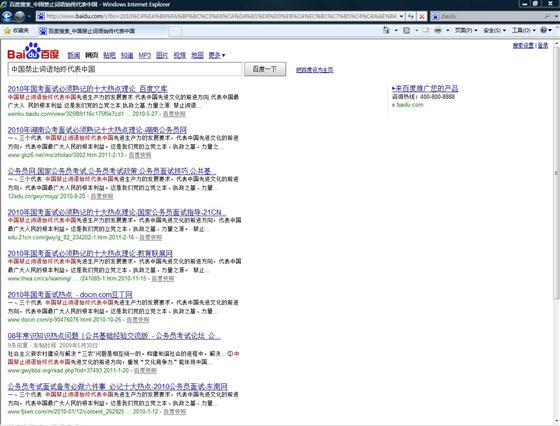This screenshot has width=560, height=426.
Task: Open 百度快照 snapshot for www.docin.com result
Action: [x=138, y=320]
